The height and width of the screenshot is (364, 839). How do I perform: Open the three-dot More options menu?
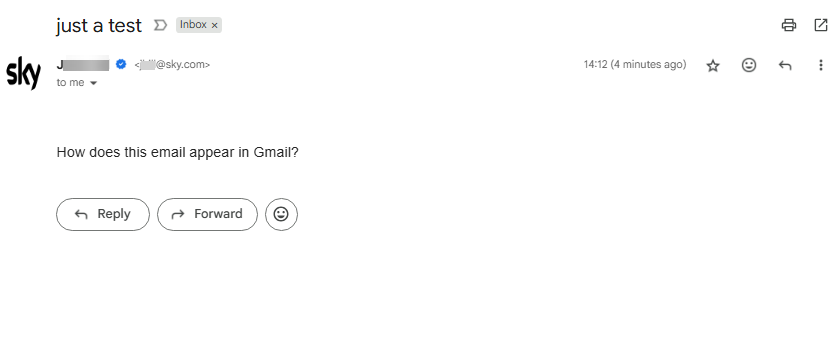tap(821, 65)
